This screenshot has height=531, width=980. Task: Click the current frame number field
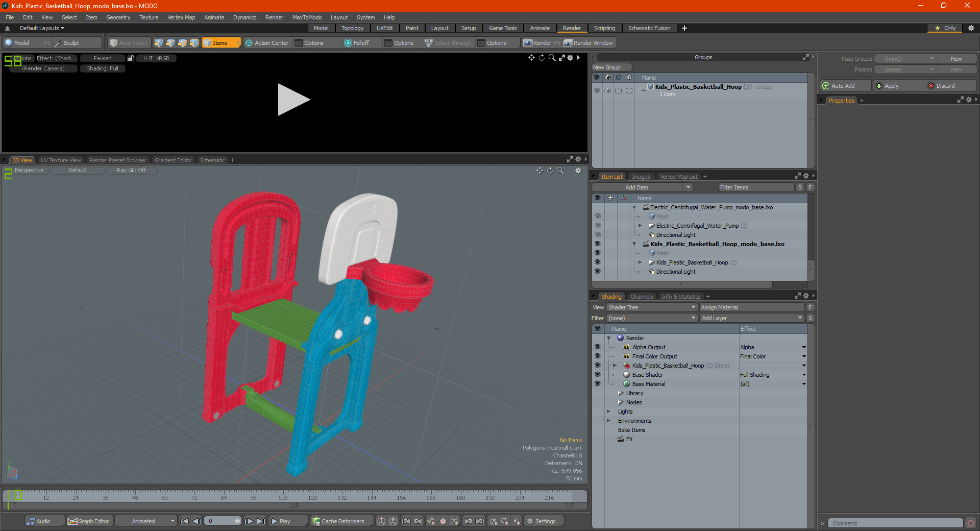tap(219, 521)
